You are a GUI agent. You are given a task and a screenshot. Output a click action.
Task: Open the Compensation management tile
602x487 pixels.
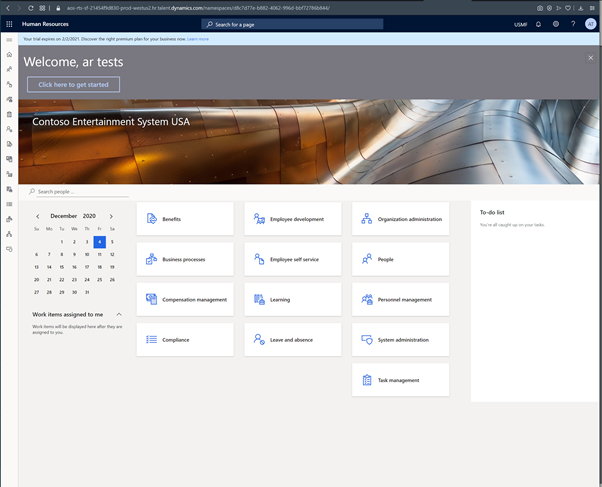[185, 300]
